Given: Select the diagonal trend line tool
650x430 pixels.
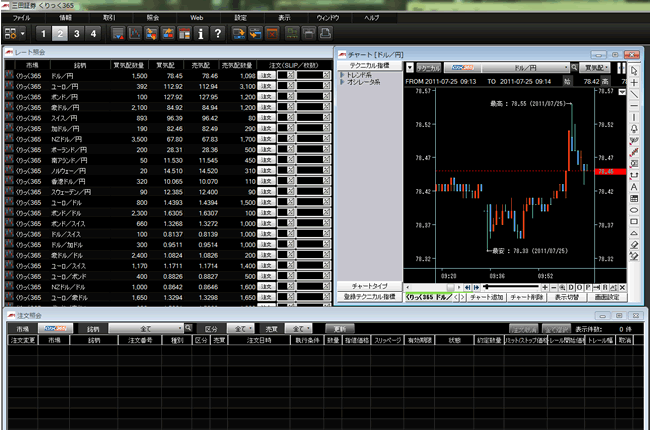Looking at the screenshot, I should click(634, 94).
